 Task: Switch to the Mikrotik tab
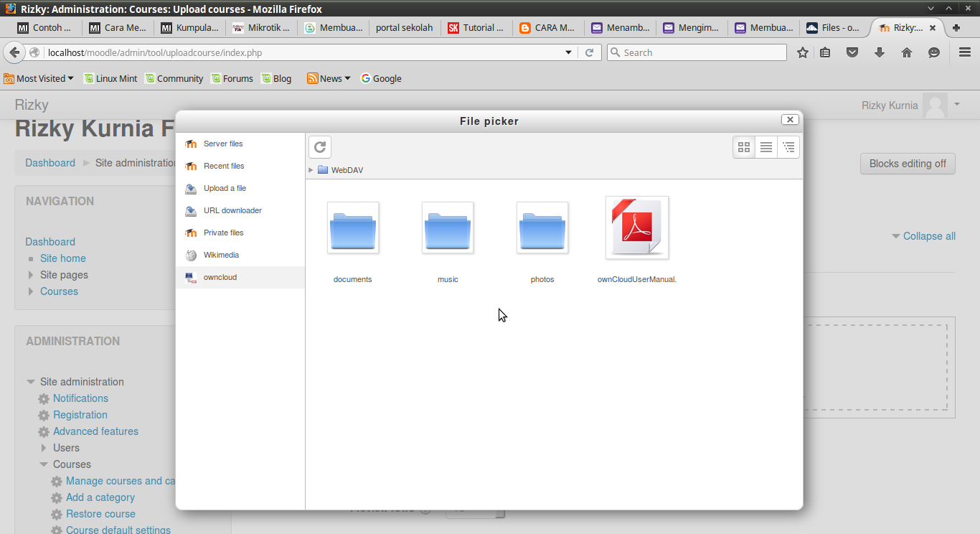coord(261,28)
